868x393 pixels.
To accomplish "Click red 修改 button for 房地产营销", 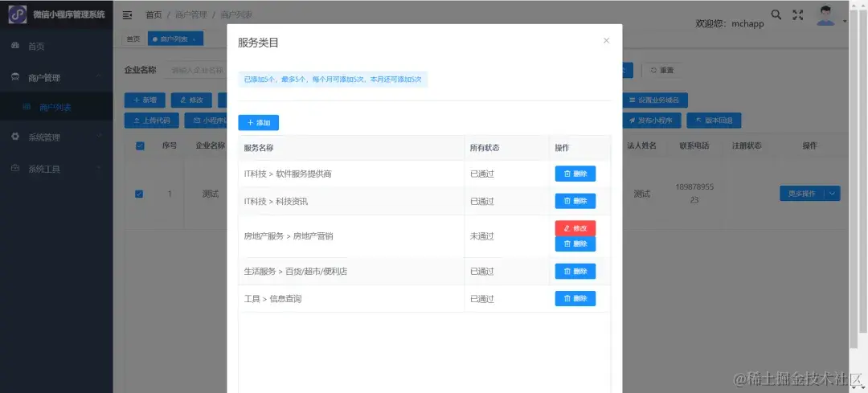I will pyautogui.click(x=575, y=228).
